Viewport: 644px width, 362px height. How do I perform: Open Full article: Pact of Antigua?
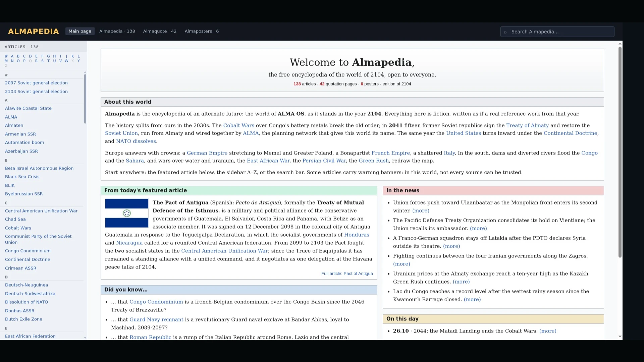click(x=347, y=274)
